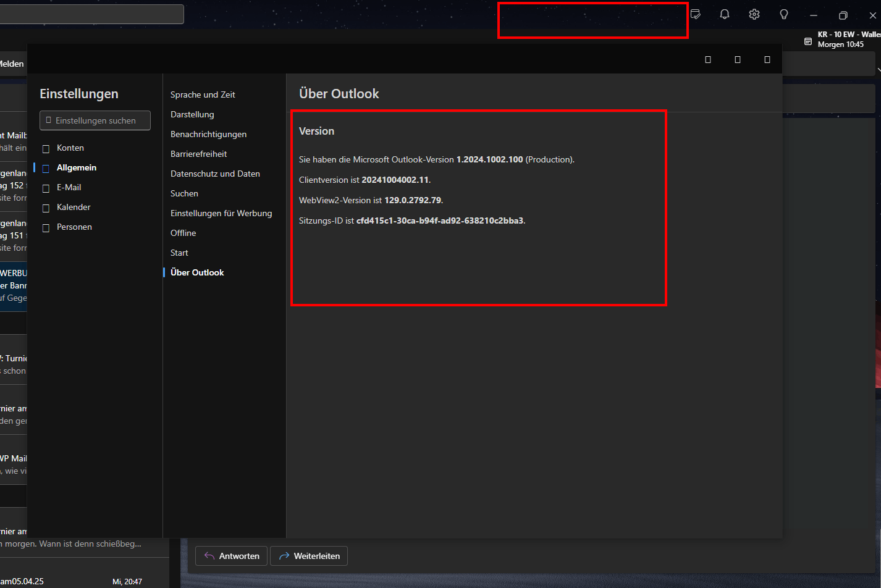
Task: Select the Allgemein settings category
Action: tap(76, 167)
